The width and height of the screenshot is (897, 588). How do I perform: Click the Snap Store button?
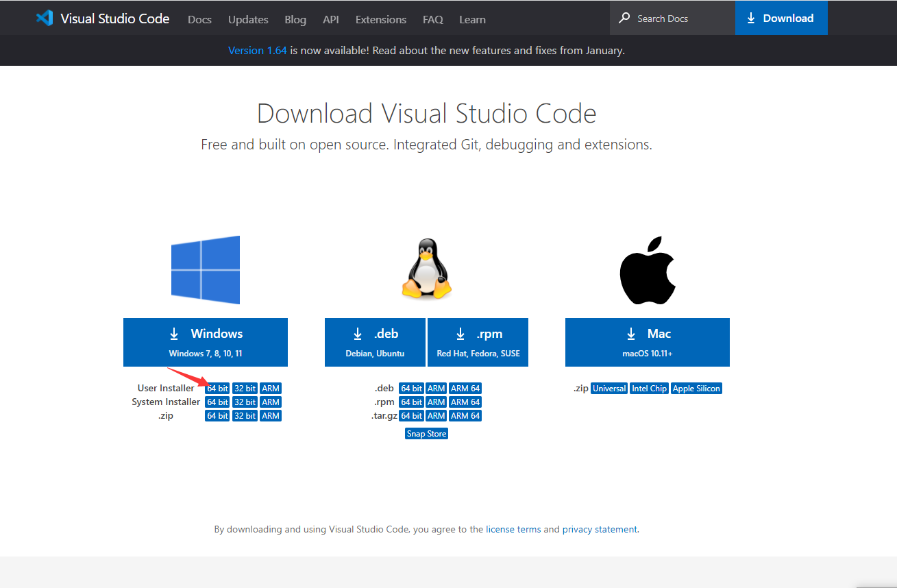(426, 434)
